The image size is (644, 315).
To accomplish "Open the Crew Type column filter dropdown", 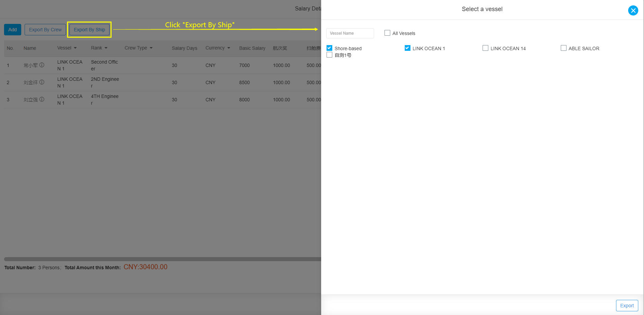I will coord(151,48).
